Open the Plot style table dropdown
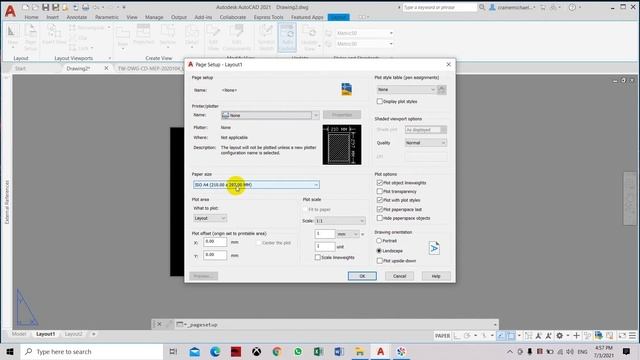640x360 pixels. (x=406, y=89)
